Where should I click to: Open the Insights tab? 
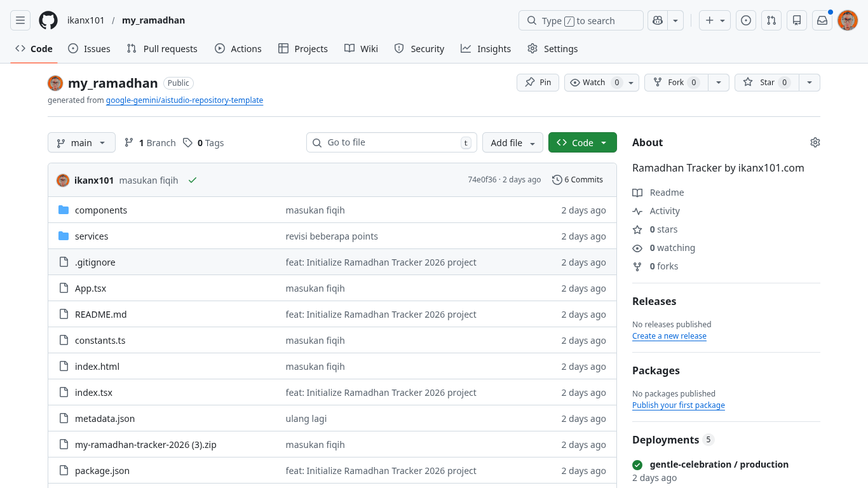(x=486, y=49)
